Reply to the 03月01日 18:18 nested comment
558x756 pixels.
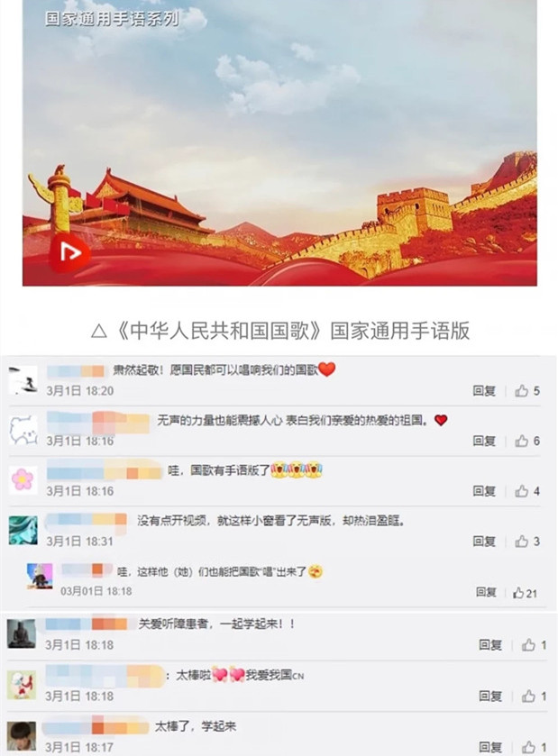point(486,592)
